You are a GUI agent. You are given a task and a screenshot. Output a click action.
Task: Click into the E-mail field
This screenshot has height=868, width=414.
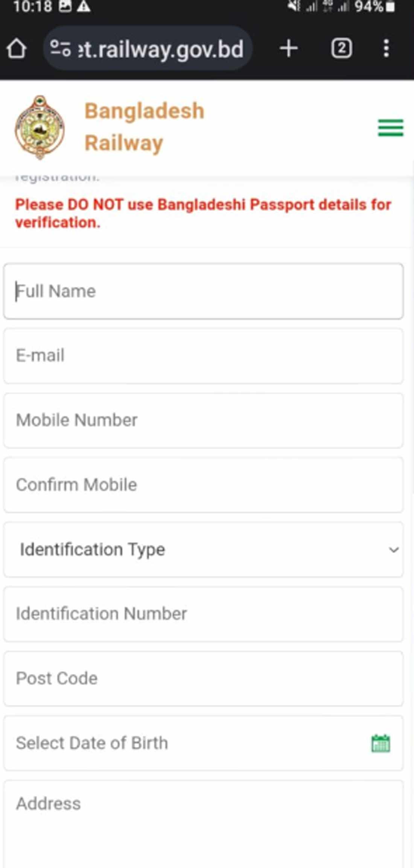coord(203,356)
